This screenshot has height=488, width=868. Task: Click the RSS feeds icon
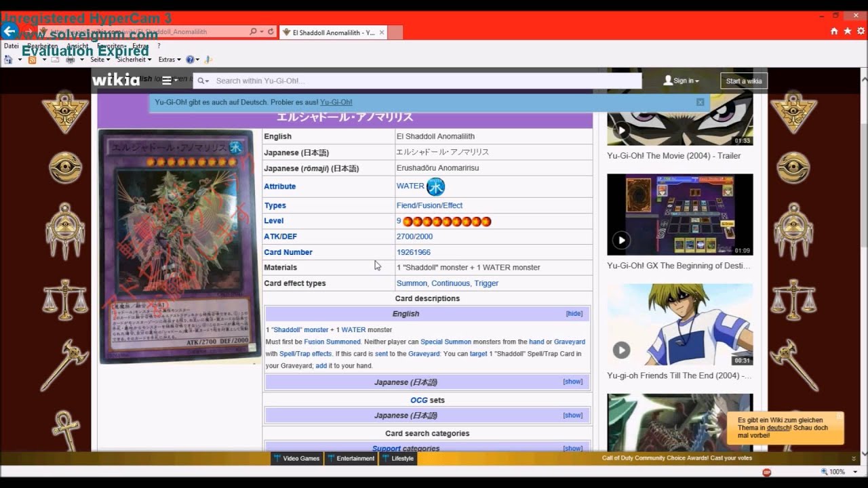32,60
